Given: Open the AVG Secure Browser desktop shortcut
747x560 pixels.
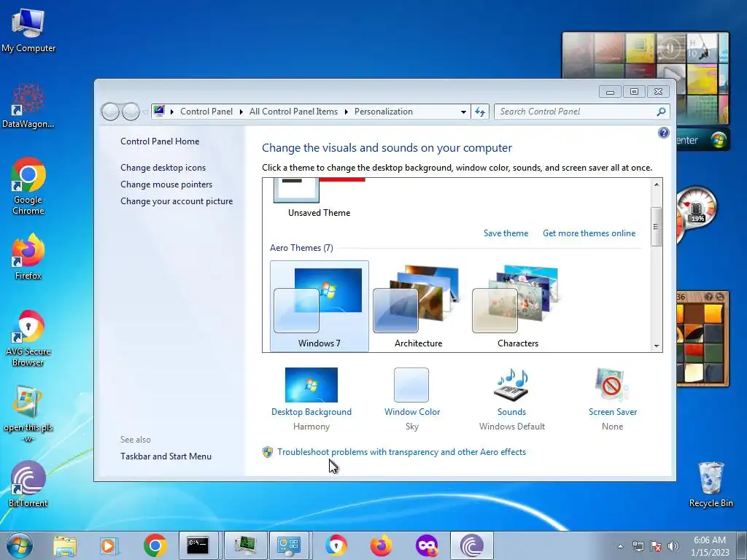Looking at the screenshot, I should [x=28, y=338].
